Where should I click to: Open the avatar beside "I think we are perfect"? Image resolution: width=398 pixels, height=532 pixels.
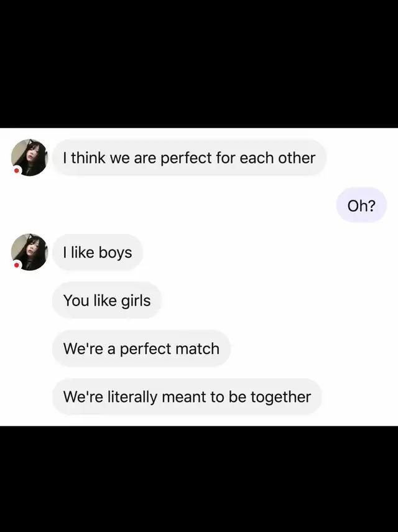(x=29, y=157)
